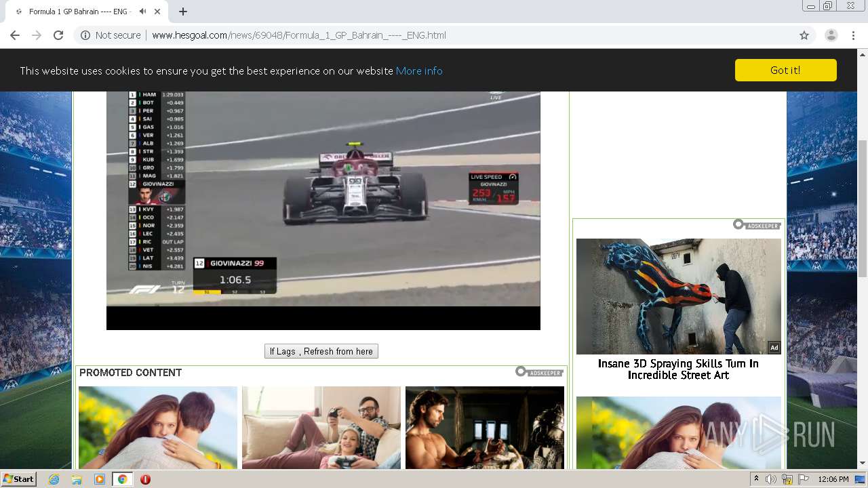This screenshot has width=868, height=488.
Task: Click the 12:06 PM taskbar clock
Action: tap(833, 479)
